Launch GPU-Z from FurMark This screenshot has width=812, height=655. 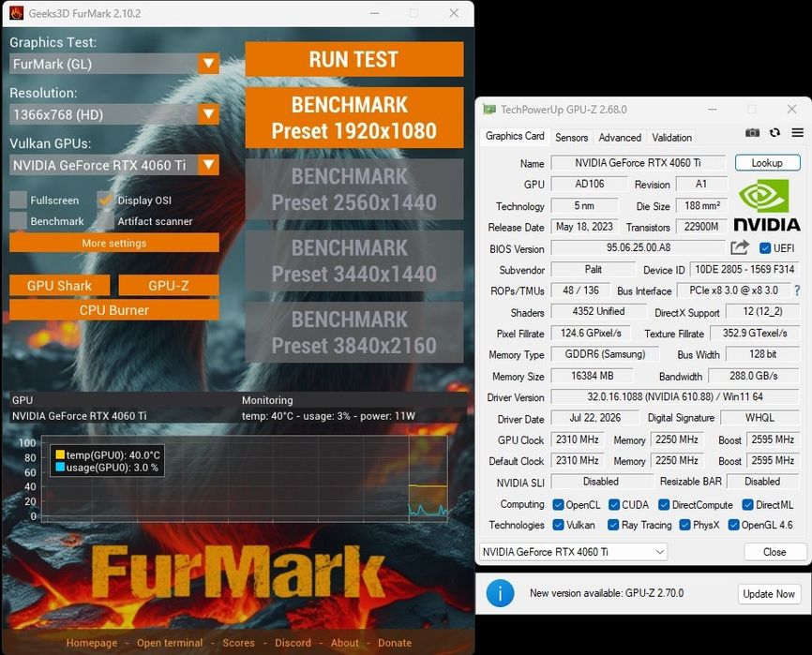tap(168, 285)
